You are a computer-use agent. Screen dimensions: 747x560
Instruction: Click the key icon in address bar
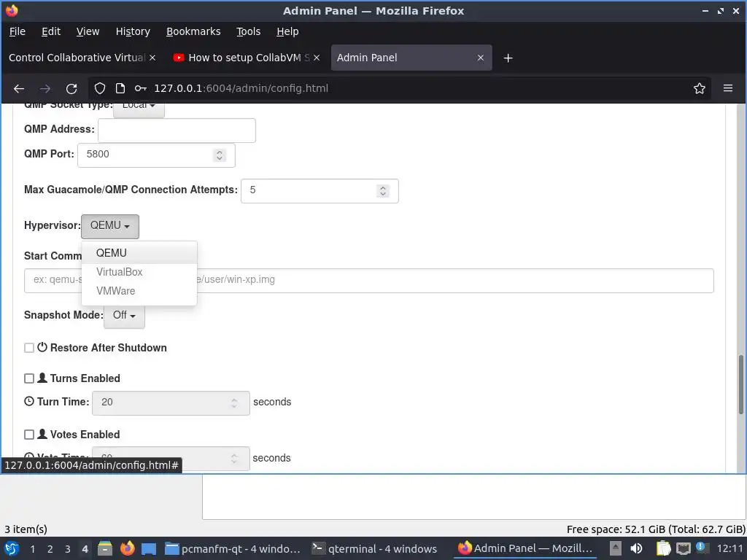click(141, 88)
